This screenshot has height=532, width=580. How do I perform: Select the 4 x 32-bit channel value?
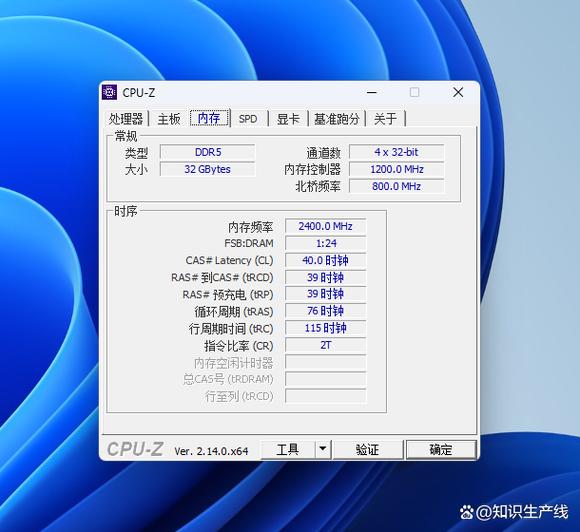click(x=397, y=152)
